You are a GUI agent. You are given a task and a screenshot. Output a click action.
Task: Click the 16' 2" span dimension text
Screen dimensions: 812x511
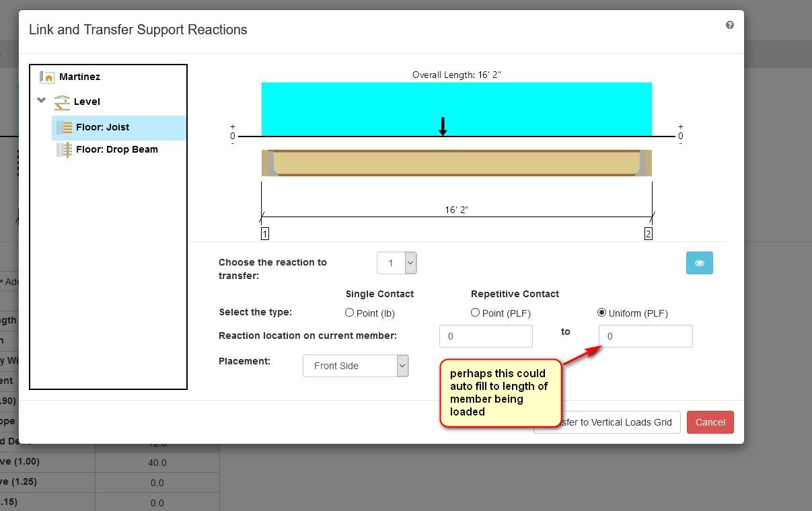point(457,210)
